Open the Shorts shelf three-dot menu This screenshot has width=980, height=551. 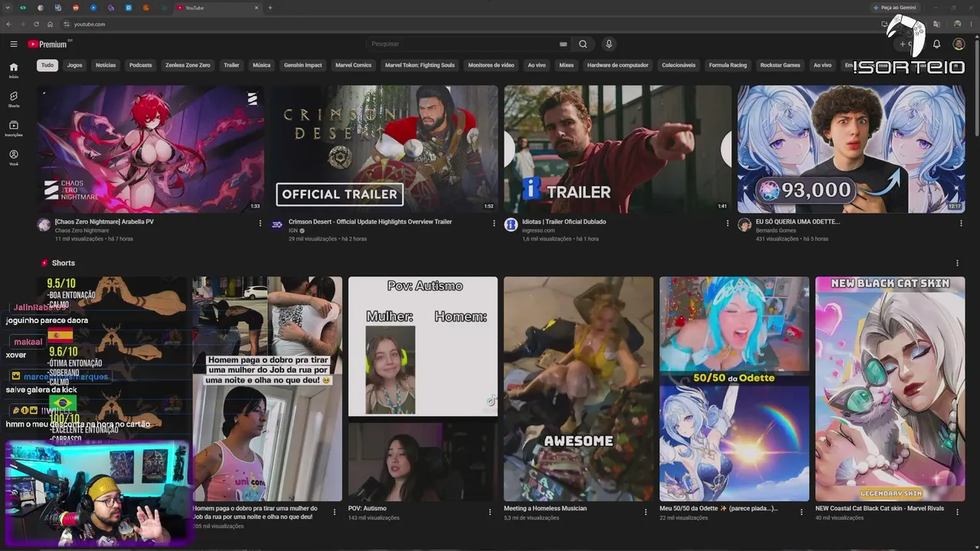point(957,263)
